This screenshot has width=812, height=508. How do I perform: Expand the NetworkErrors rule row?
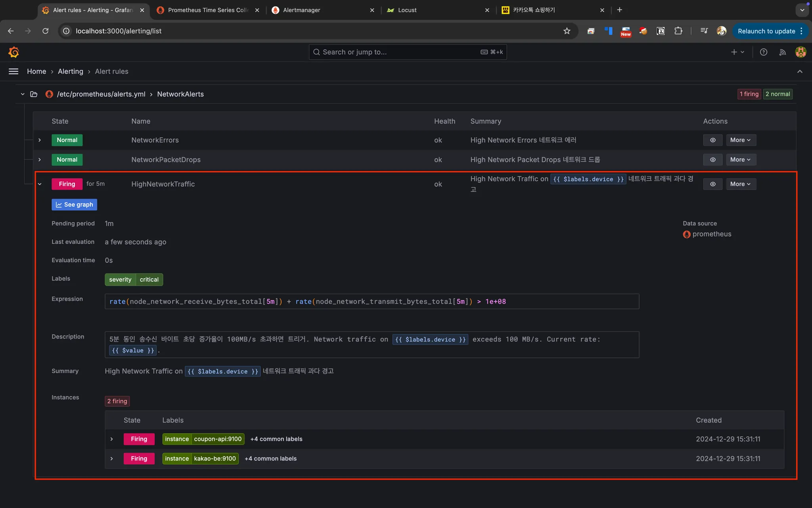(x=40, y=140)
